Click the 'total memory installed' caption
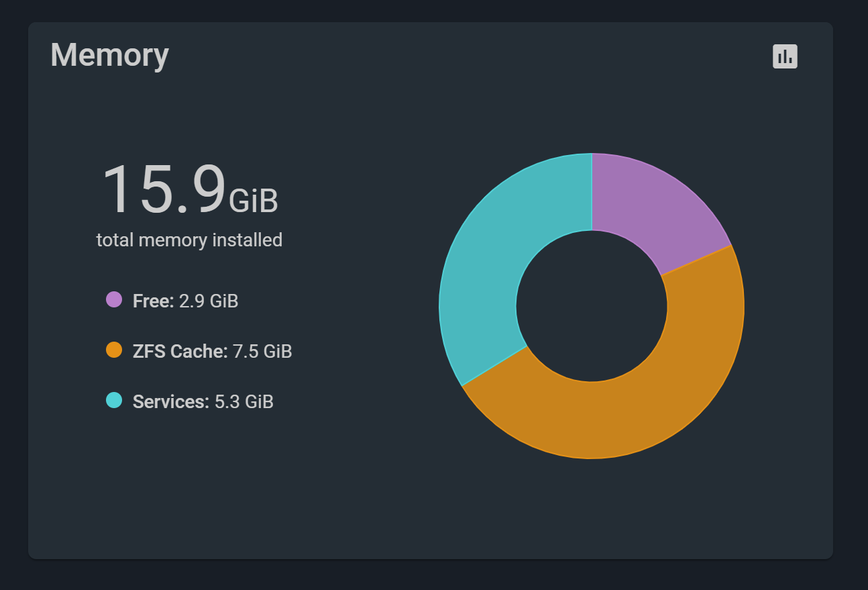 [x=189, y=240]
